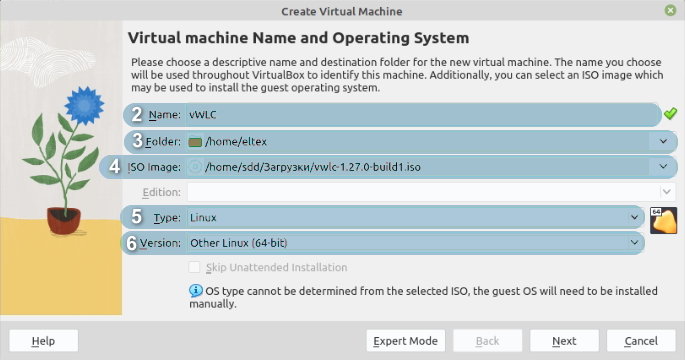Cancel the Create Virtual Machine dialog
The image size is (685, 360).
(x=641, y=341)
